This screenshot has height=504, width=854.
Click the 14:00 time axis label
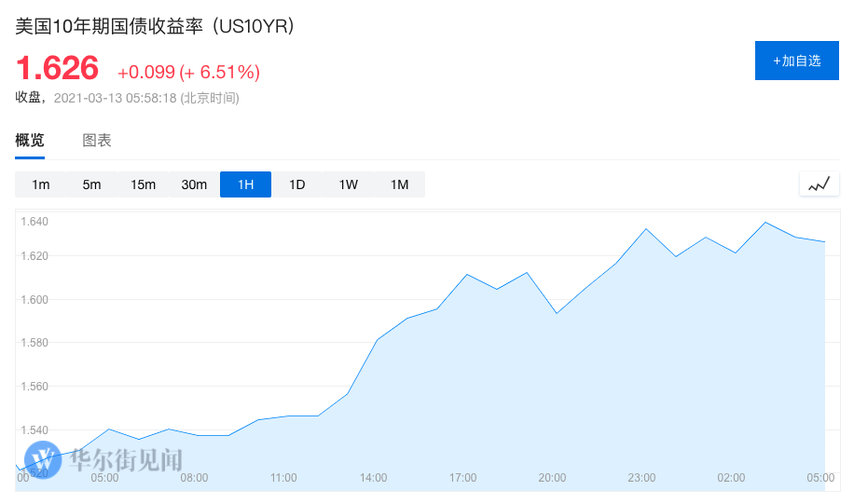[373, 478]
